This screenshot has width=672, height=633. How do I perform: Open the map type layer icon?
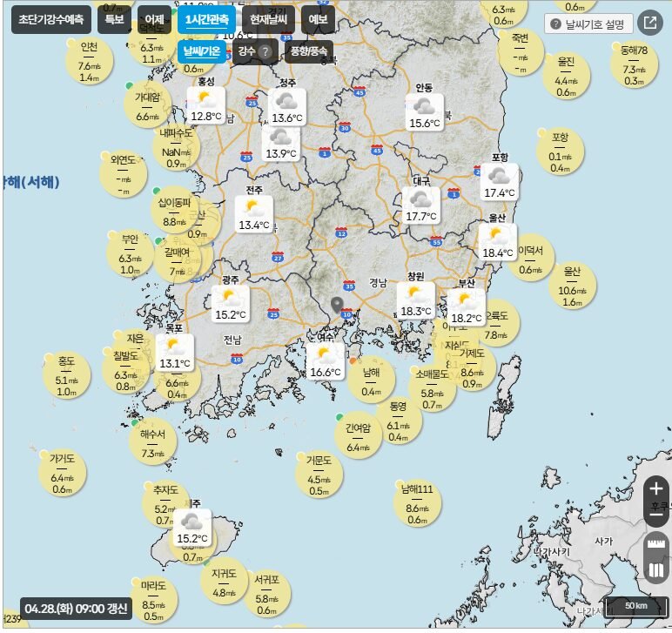pos(656,571)
